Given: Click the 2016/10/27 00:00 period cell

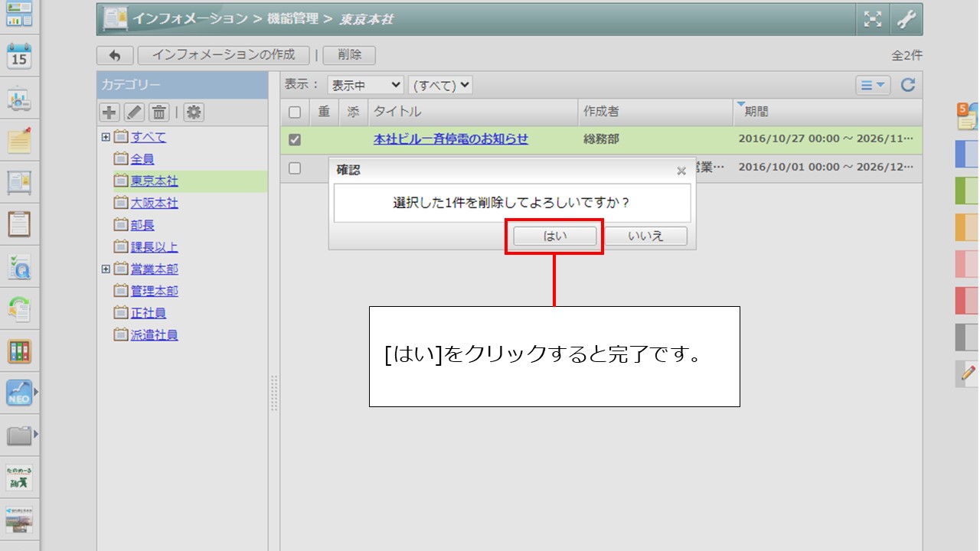Looking at the screenshot, I should pos(826,139).
